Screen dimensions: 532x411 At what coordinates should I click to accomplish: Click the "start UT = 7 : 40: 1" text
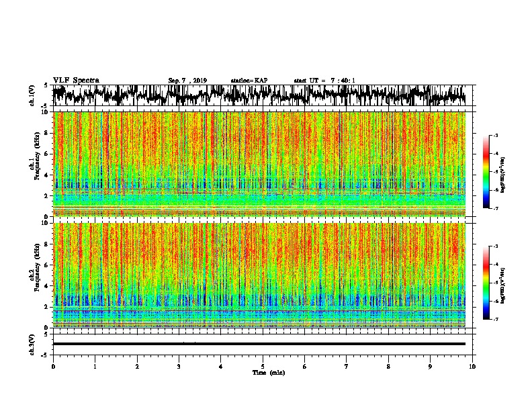pyautogui.click(x=324, y=81)
